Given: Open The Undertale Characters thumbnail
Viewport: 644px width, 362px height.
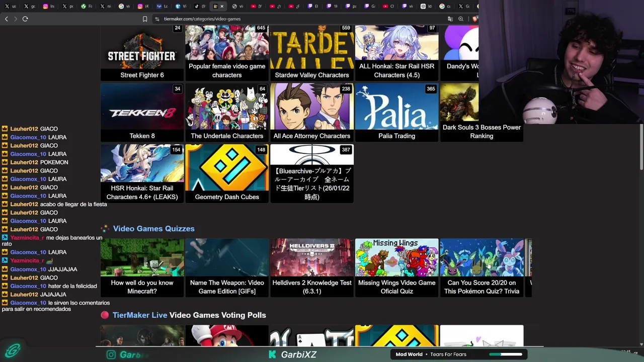Looking at the screenshot, I should click(x=227, y=107).
